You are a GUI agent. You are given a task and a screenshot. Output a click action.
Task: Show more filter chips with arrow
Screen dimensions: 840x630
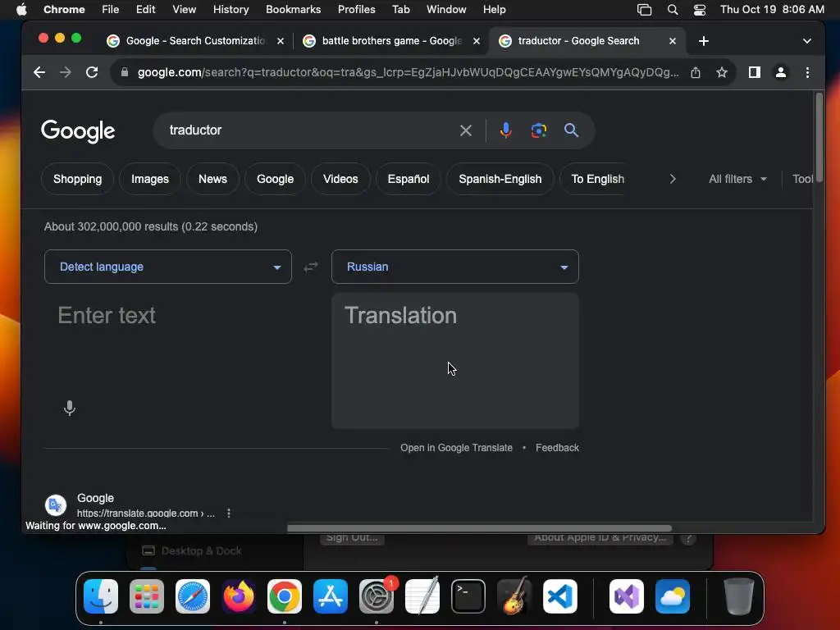tap(673, 179)
